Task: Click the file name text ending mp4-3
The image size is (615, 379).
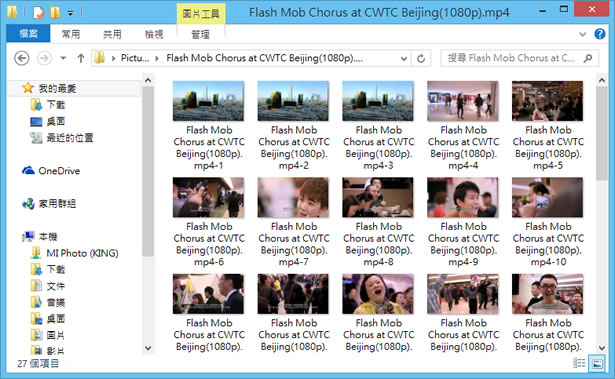Action: pos(378,148)
